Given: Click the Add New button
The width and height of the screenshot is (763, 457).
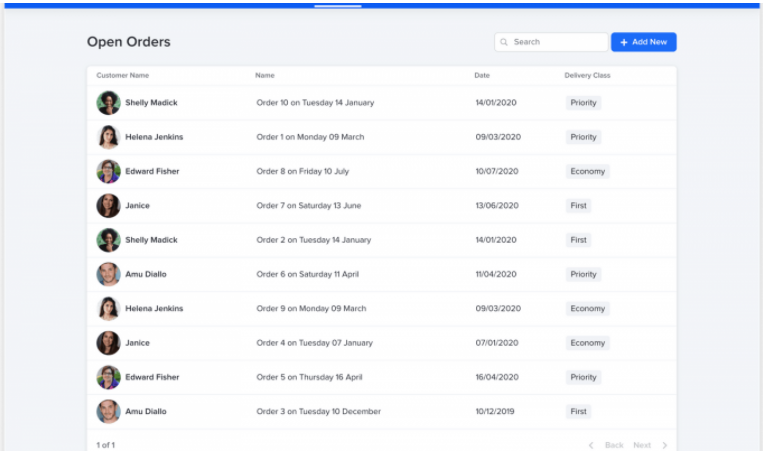Looking at the screenshot, I should (x=643, y=42).
